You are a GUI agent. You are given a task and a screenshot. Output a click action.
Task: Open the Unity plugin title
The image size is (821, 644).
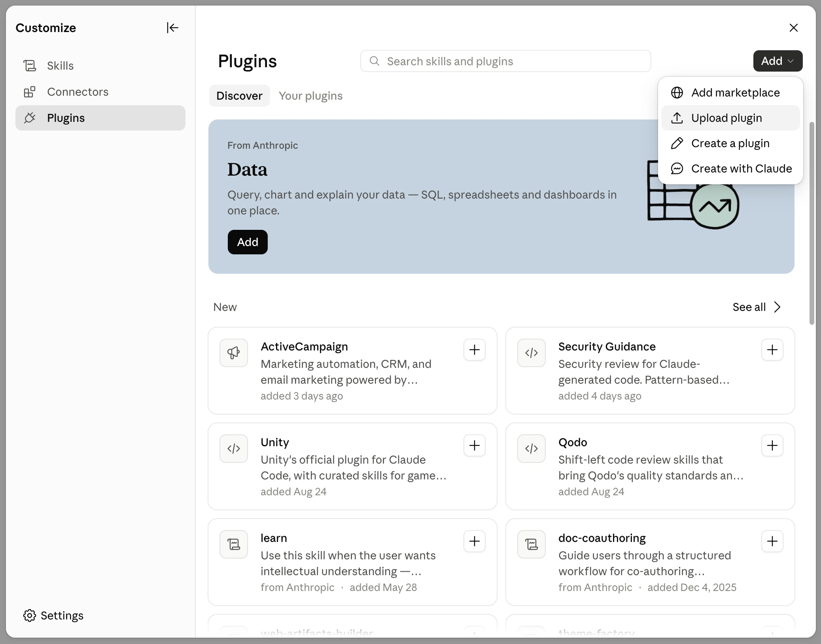tap(275, 442)
